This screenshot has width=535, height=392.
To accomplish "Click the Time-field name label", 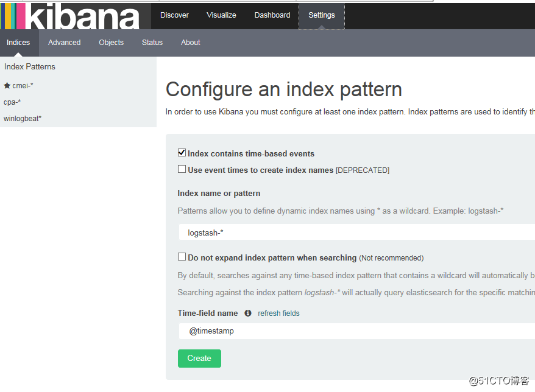I will [208, 313].
